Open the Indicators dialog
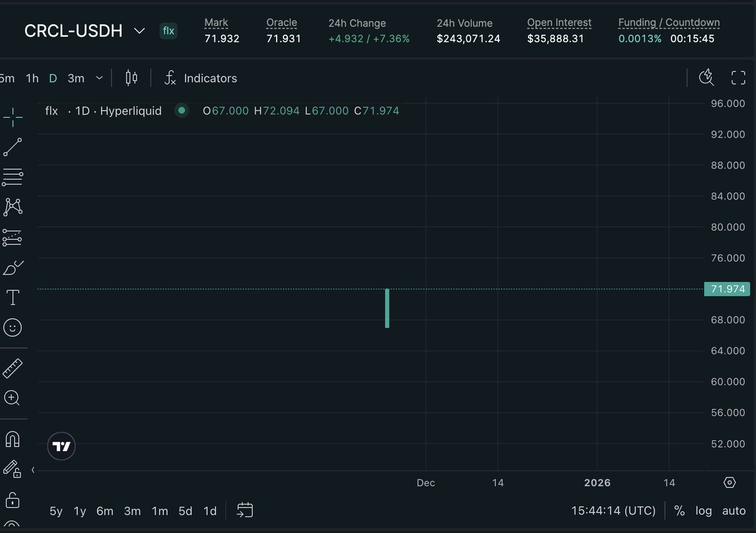 click(x=201, y=78)
